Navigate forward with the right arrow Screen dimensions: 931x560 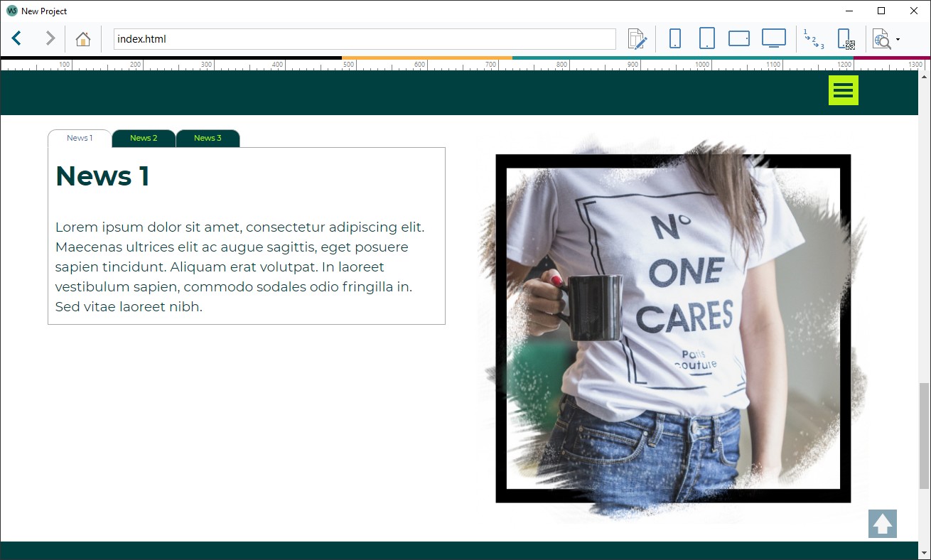pyautogui.click(x=48, y=38)
